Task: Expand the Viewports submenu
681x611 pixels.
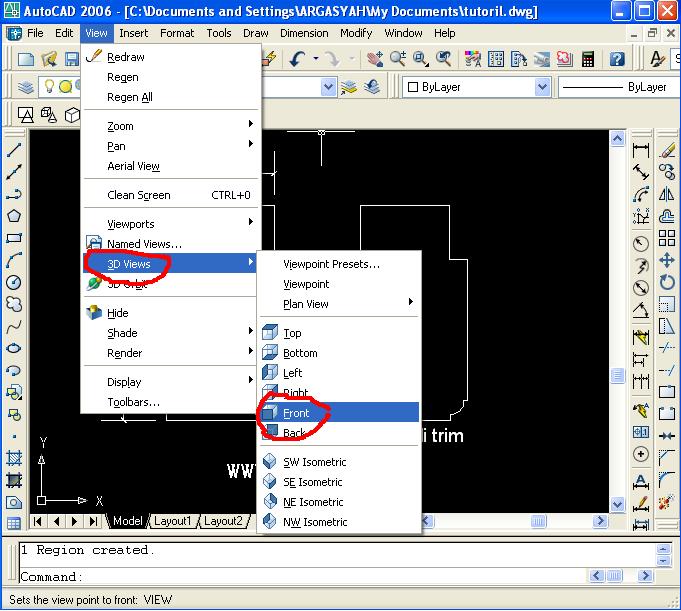Action: click(x=170, y=224)
